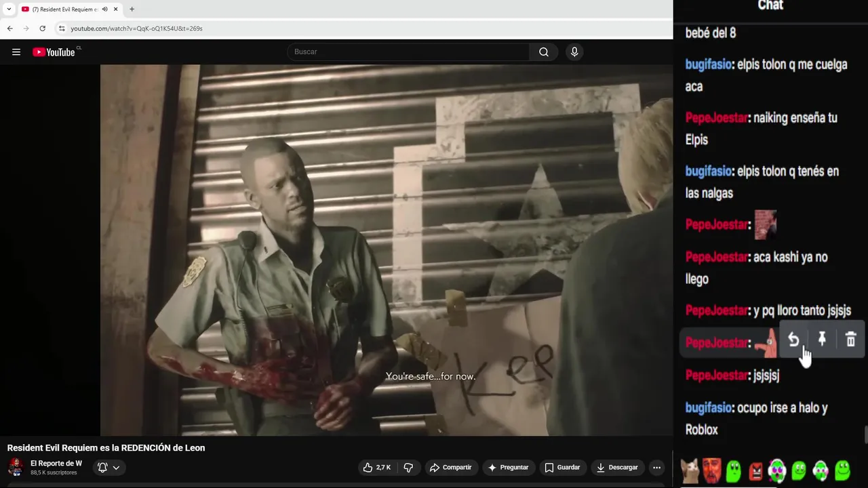This screenshot has width=868, height=488.
Task: Click Compartir to share the video
Action: pyautogui.click(x=451, y=468)
